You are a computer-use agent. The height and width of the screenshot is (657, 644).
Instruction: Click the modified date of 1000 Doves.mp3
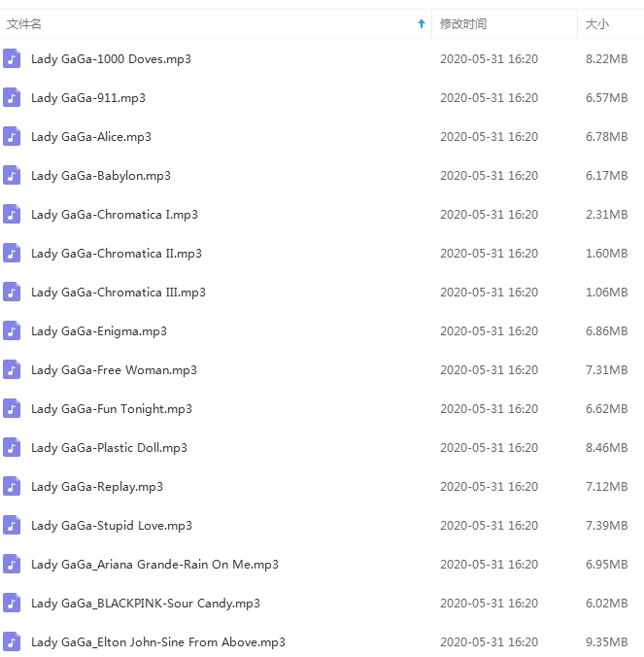(490, 59)
